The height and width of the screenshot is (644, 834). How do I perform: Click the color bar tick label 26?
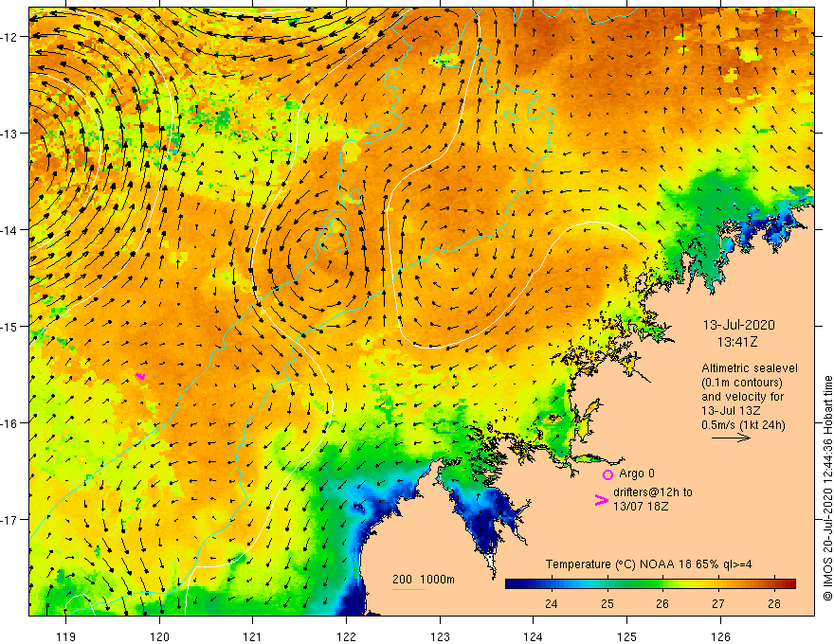pos(662,603)
